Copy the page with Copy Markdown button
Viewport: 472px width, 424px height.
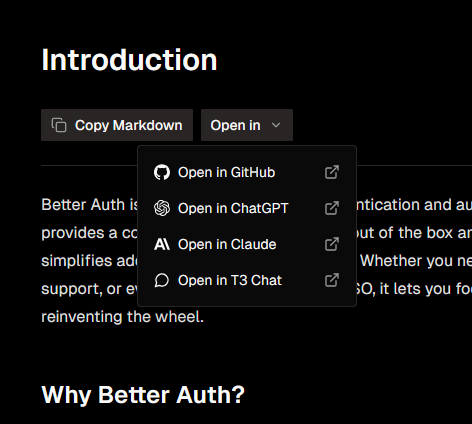click(117, 125)
